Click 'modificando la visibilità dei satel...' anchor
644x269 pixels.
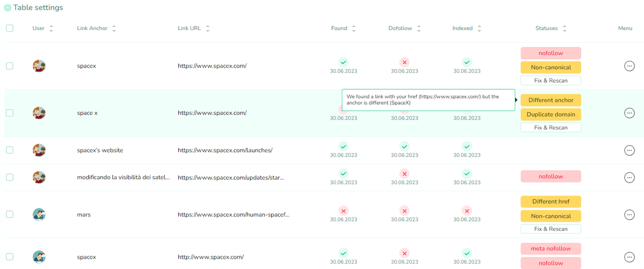tap(123, 177)
